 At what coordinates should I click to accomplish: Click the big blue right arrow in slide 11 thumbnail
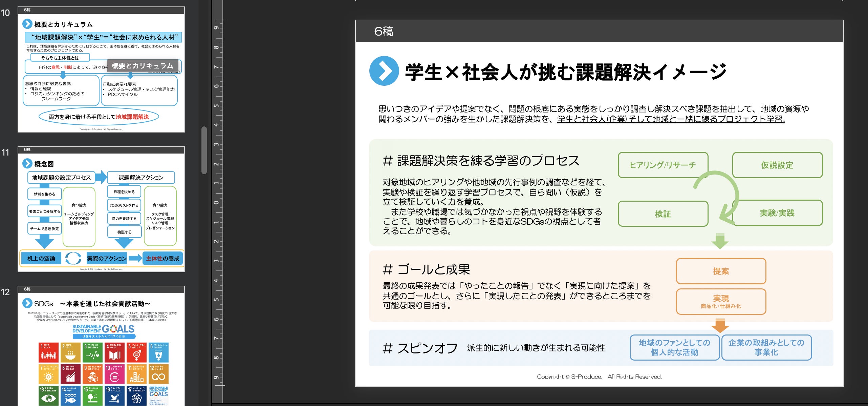(x=101, y=177)
